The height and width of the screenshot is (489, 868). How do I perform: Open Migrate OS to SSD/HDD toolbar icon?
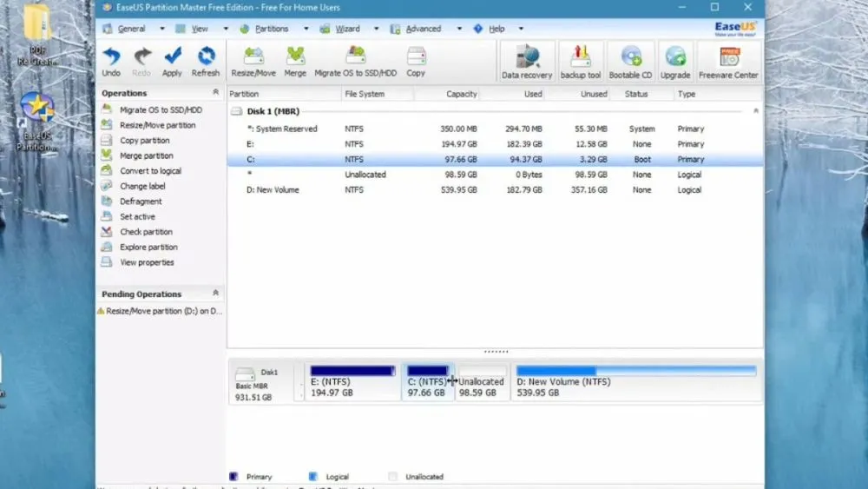tap(355, 61)
